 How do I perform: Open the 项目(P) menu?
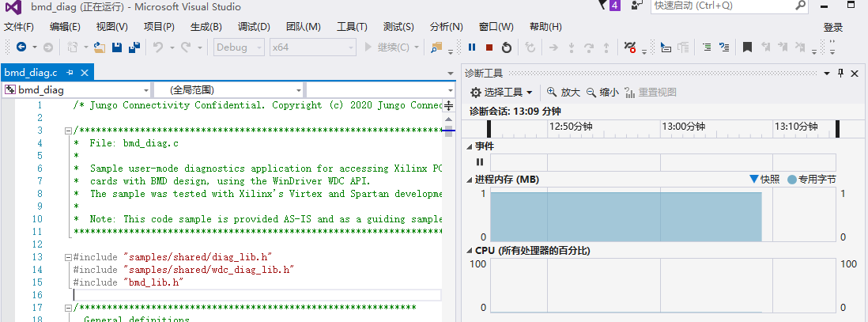coord(159,27)
